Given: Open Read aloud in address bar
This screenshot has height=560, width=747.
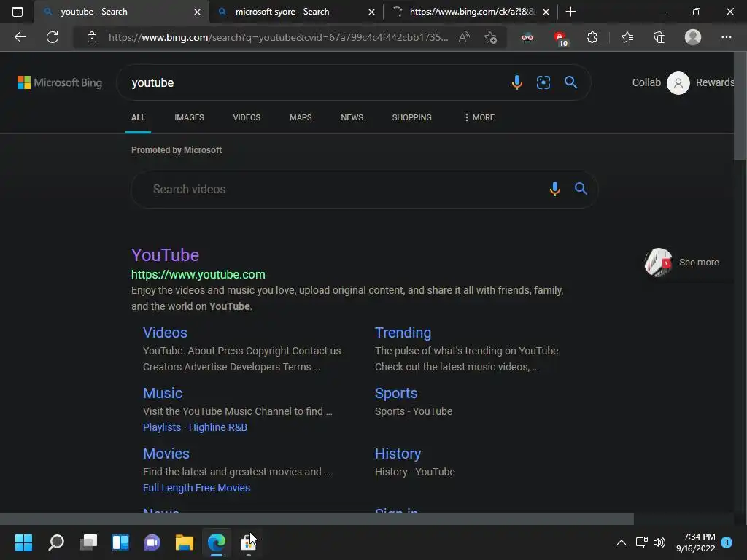Looking at the screenshot, I should (464, 37).
